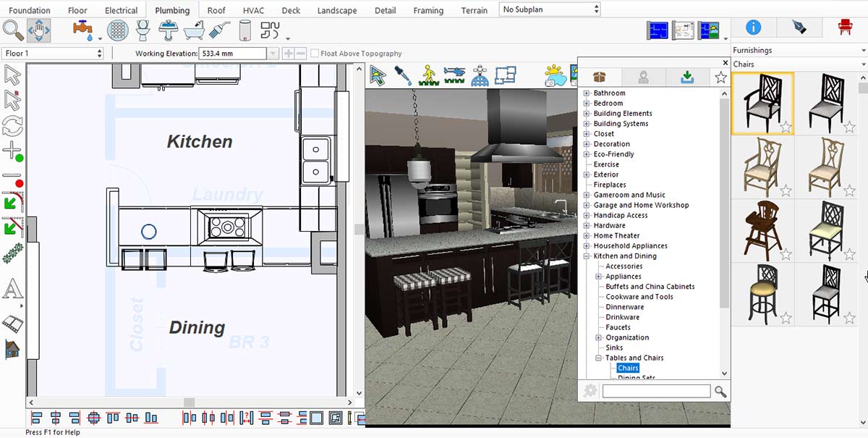Click the library search magnifier button
Image resolution: width=868 pixels, height=438 pixels.
click(x=720, y=391)
